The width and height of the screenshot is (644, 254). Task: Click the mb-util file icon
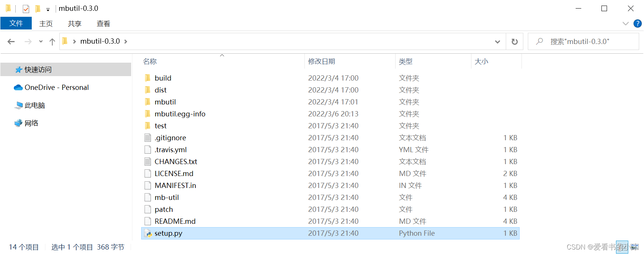[148, 197]
